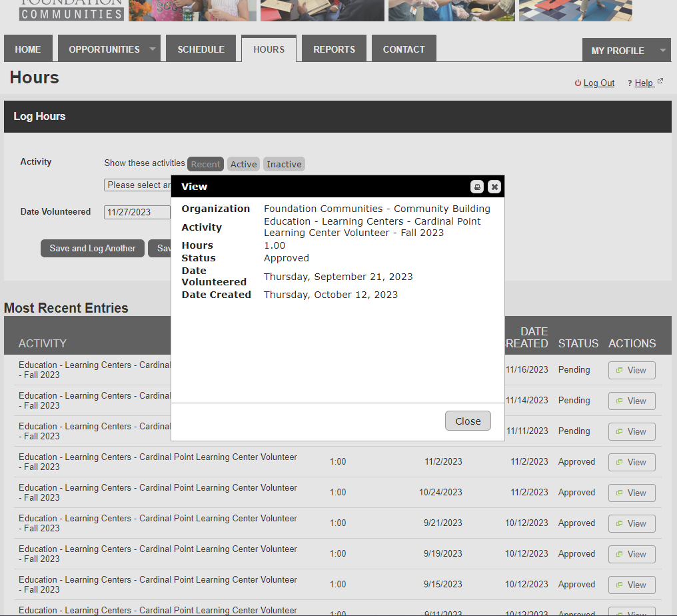Click Save and Log Another button

pyautogui.click(x=93, y=249)
